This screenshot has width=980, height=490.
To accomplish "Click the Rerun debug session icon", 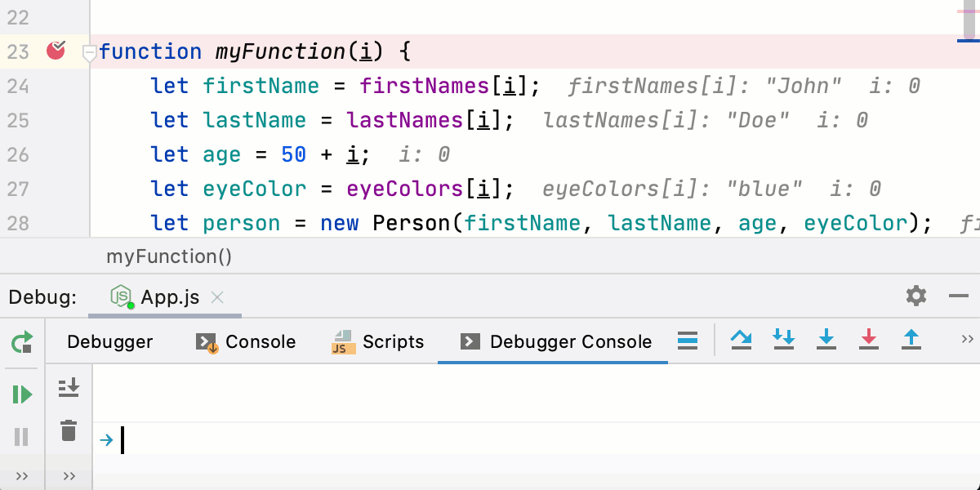I will click(22, 342).
